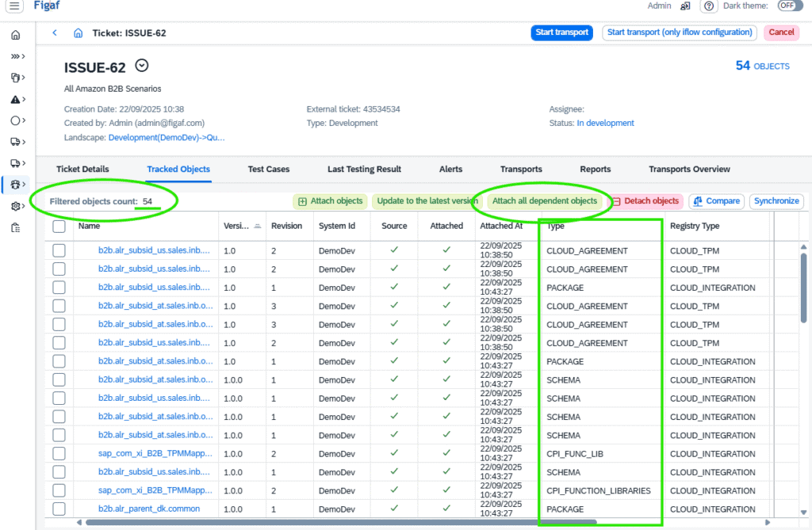Screen dimensions: 812x530
Task: Sort by the Name column header
Action: [89, 227]
